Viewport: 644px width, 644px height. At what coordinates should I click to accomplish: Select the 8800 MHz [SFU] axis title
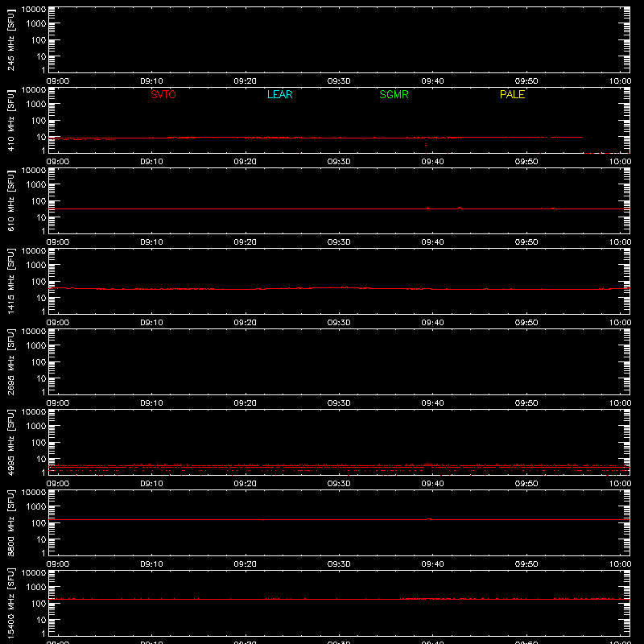coord(10,522)
